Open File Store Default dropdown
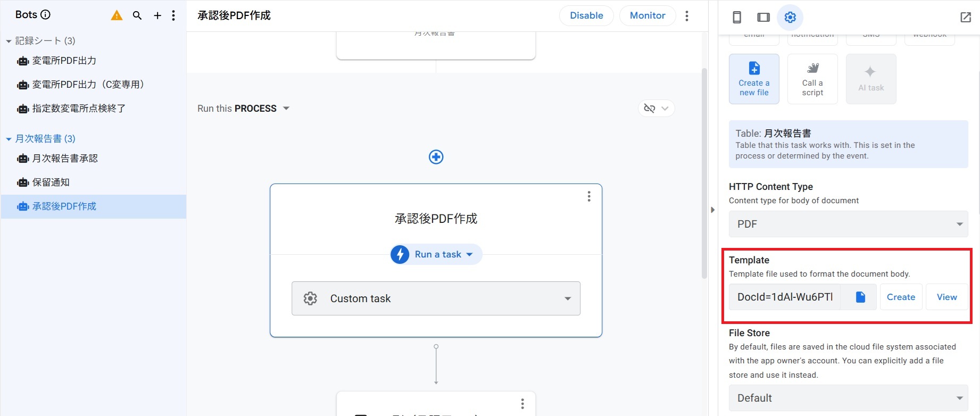Image resolution: width=980 pixels, height=416 pixels. click(848, 398)
